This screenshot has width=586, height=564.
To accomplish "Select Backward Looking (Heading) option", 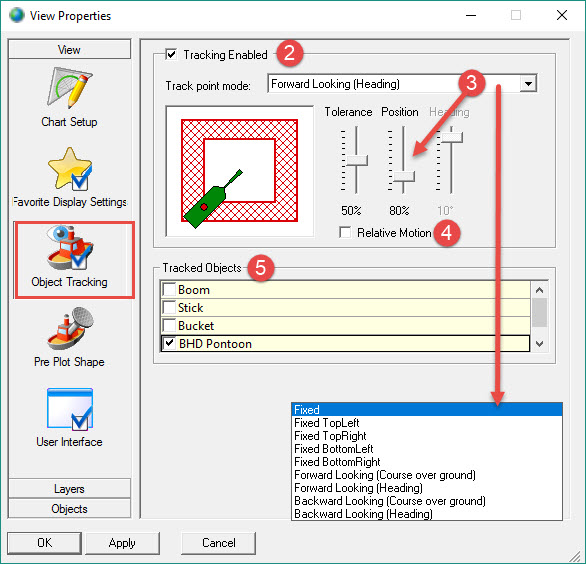I will (x=427, y=514).
